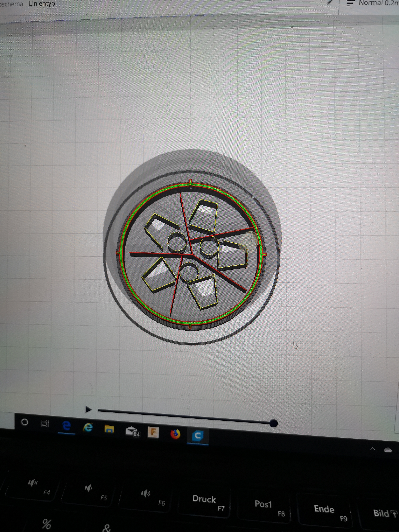Open Task View from the taskbar

(45, 423)
